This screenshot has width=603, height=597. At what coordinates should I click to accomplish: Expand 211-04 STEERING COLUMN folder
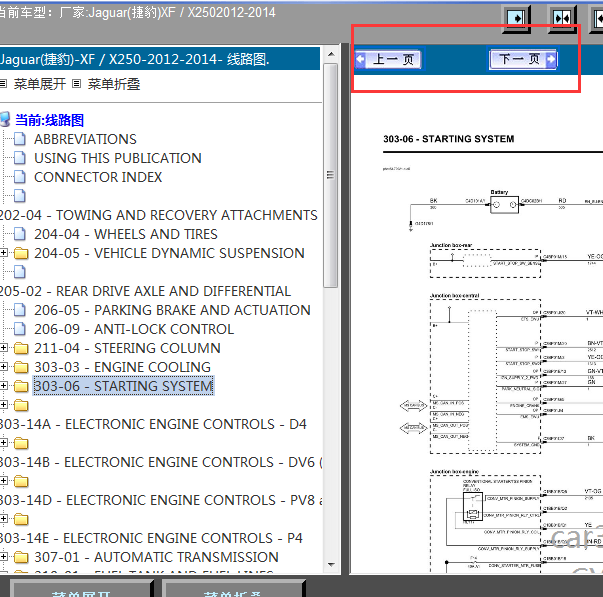(x=3, y=348)
